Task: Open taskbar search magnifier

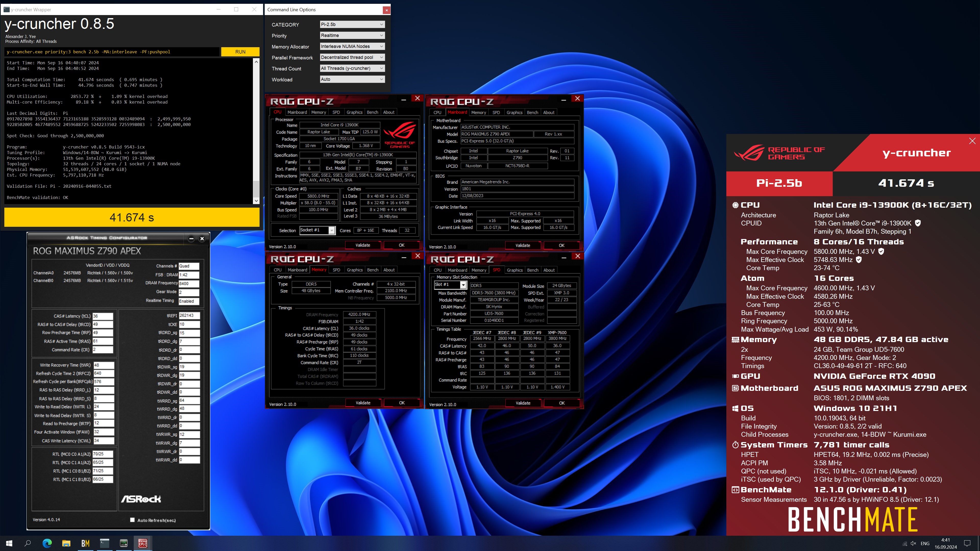Action: pos(28,543)
